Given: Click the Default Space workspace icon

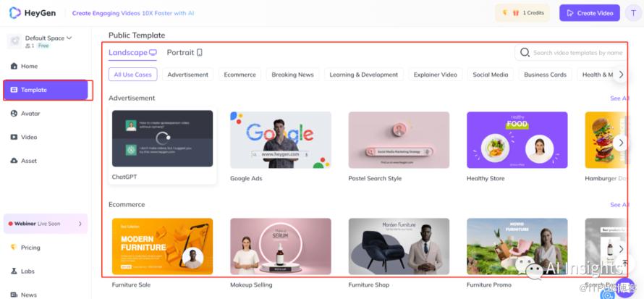Looking at the screenshot, I should point(14,41).
